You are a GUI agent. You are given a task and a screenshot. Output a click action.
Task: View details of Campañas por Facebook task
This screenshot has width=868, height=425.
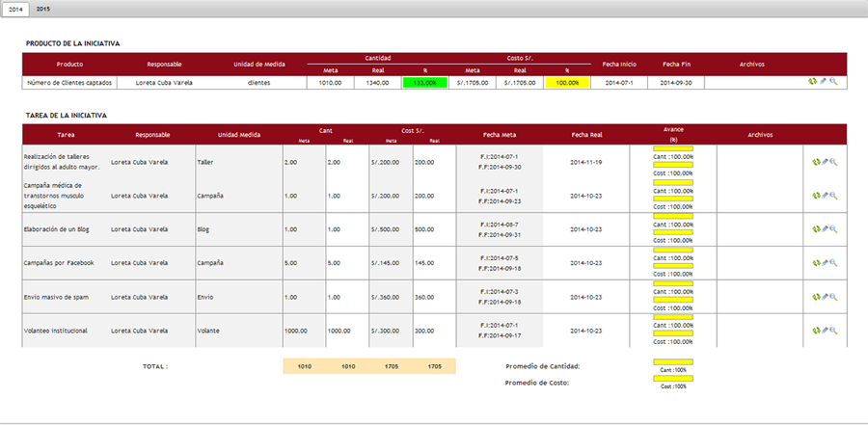click(833, 263)
